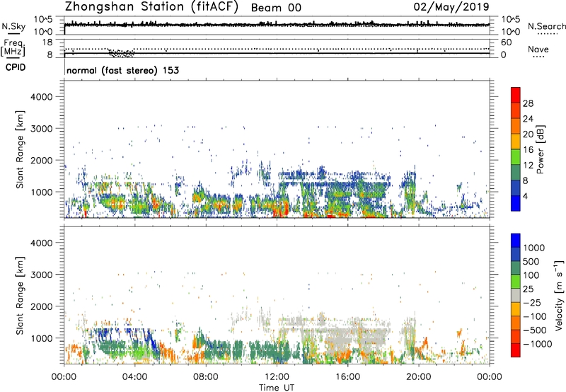Click the '60' tick on the Nave axis

tap(506, 42)
